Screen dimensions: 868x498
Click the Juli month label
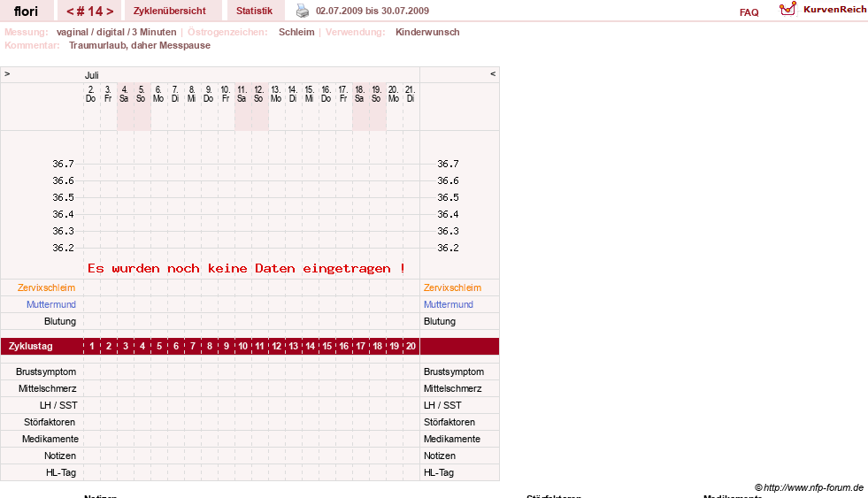point(92,75)
